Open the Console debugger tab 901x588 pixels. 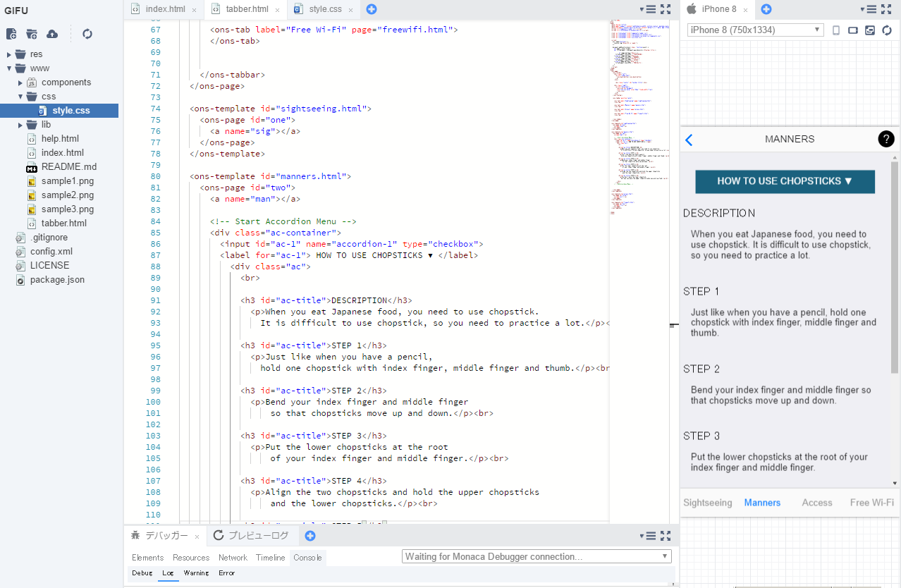pos(307,558)
